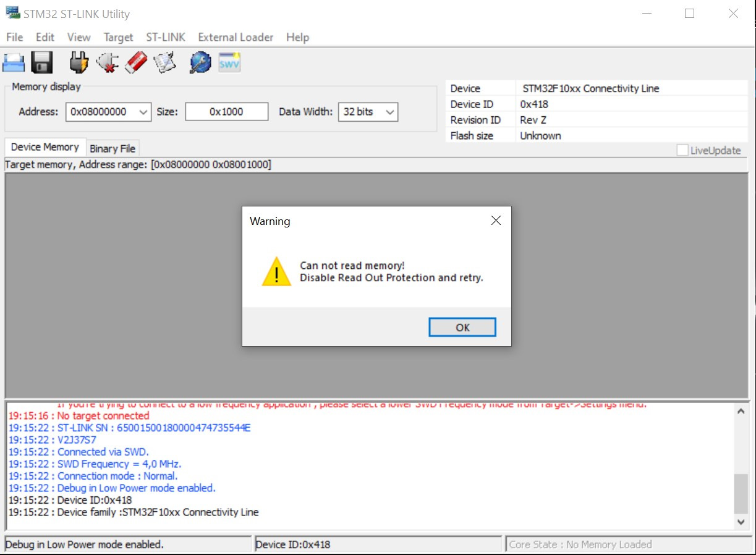
Task: Open the Target menu
Action: [x=118, y=37]
